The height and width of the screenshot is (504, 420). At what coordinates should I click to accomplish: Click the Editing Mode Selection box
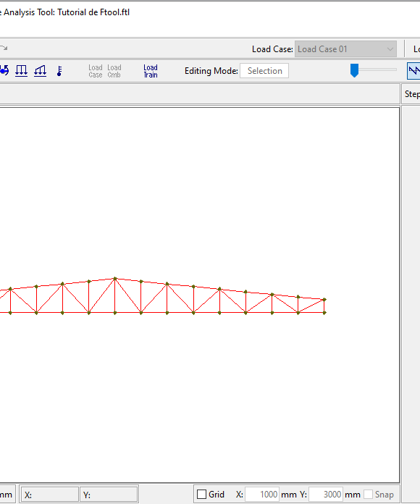tap(264, 71)
